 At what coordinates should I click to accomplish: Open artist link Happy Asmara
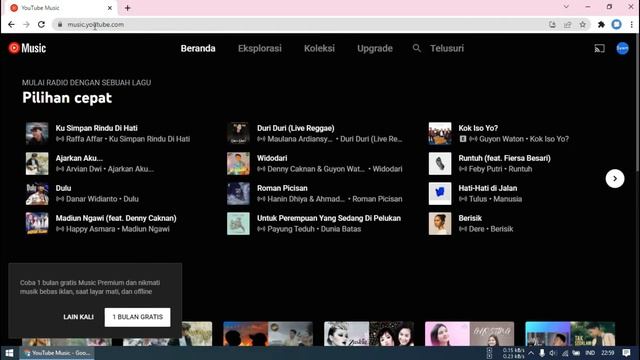click(91, 229)
